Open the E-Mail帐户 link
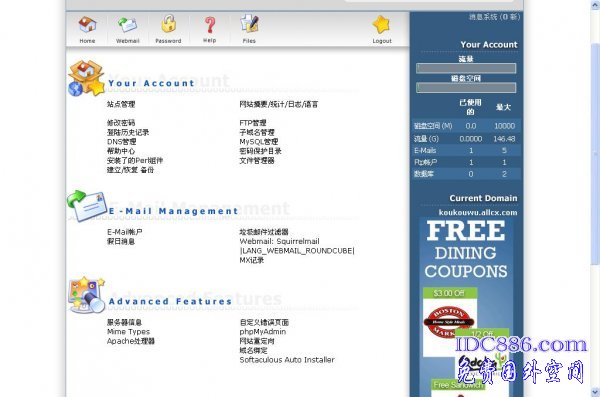Screen dimensions: 600x397 click(125, 232)
